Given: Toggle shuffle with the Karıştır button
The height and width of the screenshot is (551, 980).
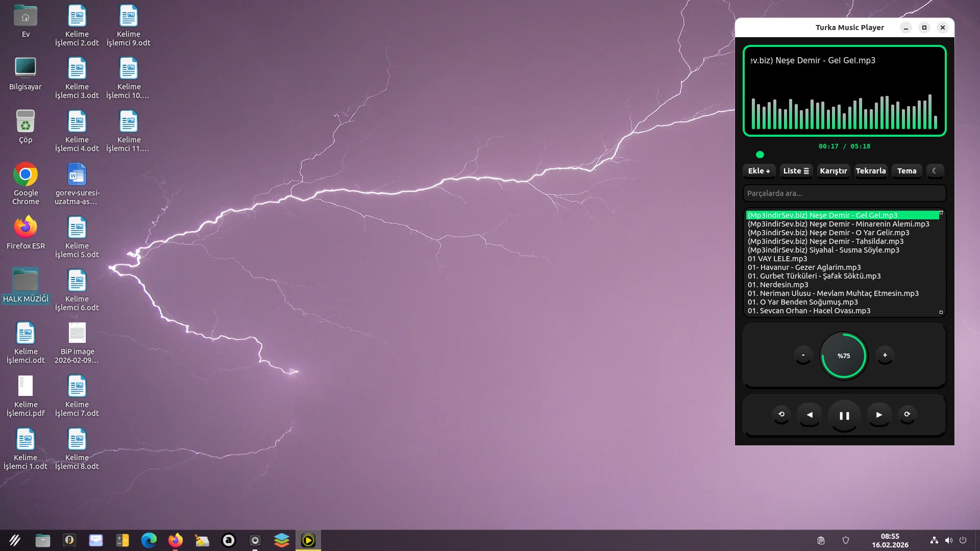Looking at the screenshot, I should [x=833, y=171].
